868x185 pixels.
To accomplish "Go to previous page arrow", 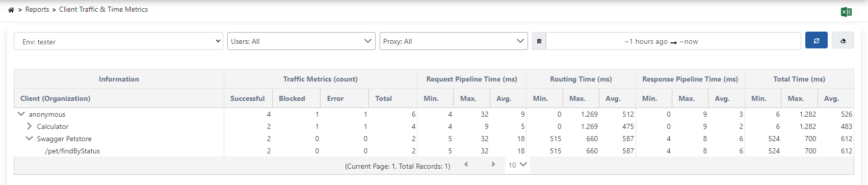I will (466, 165).
